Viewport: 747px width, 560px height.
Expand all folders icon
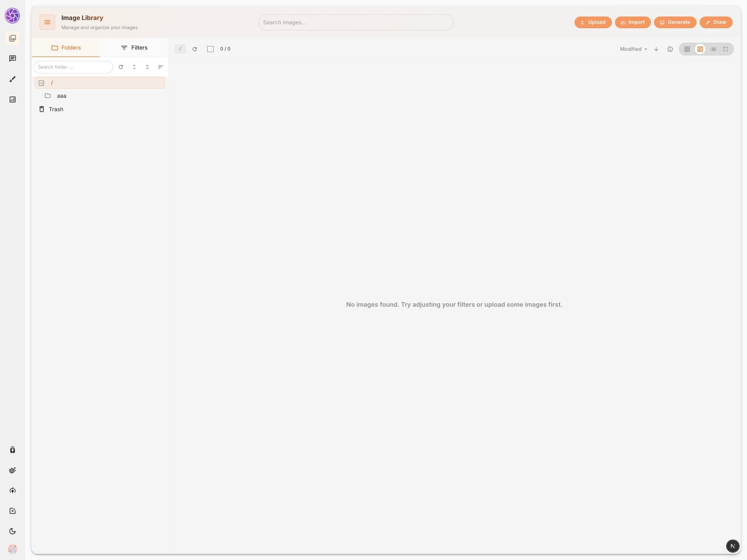coord(134,67)
